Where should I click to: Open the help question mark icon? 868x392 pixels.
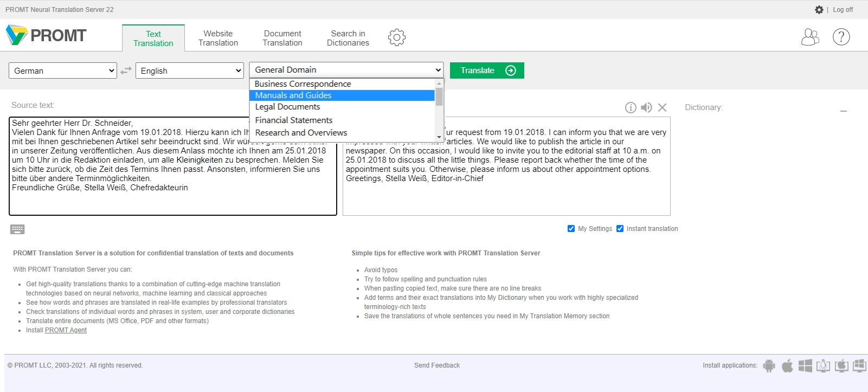tap(841, 37)
